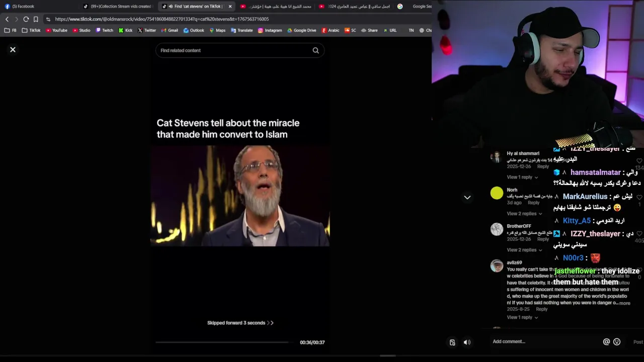This screenshot has height=362, width=644.
Task: Reply to Norh's comment
Action: (x=533, y=203)
